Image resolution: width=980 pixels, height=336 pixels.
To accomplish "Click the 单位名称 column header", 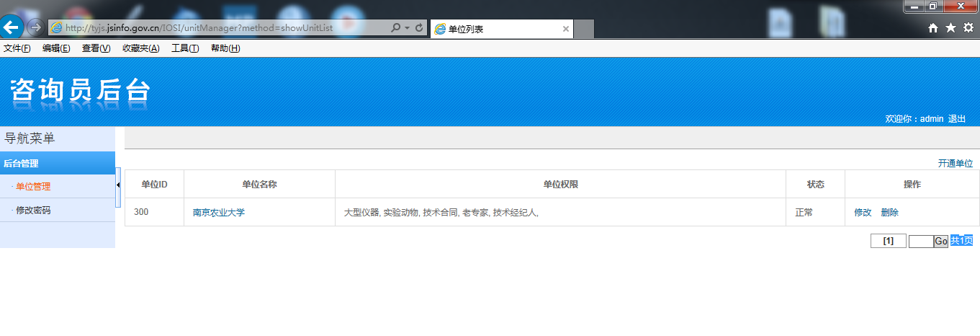I will pyautogui.click(x=259, y=185).
